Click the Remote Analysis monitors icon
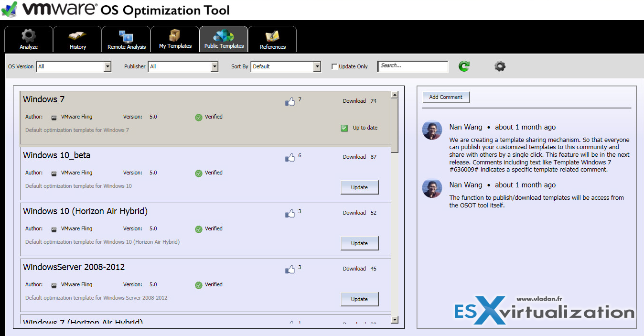This screenshot has width=644, height=336. 126,36
